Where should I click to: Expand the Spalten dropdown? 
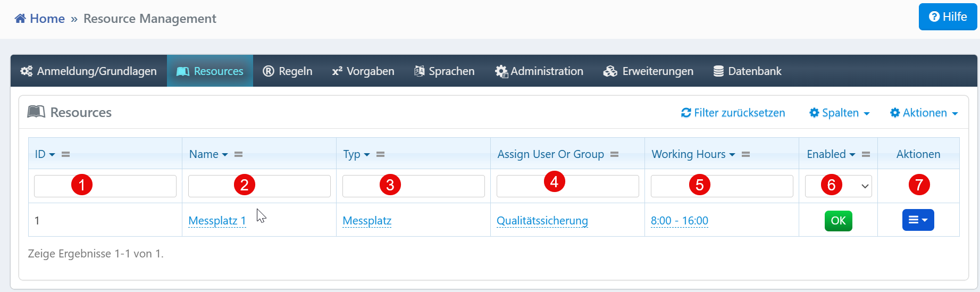[x=839, y=113]
